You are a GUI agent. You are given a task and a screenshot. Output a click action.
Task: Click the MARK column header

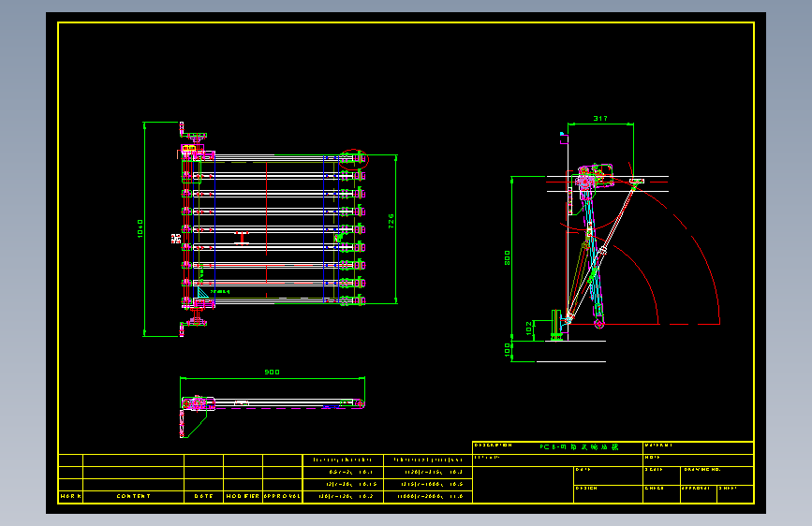coord(70,496)
